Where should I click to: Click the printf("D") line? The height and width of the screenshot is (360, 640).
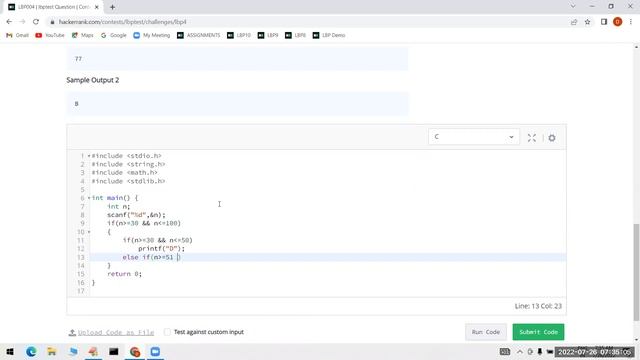[161, 249]
